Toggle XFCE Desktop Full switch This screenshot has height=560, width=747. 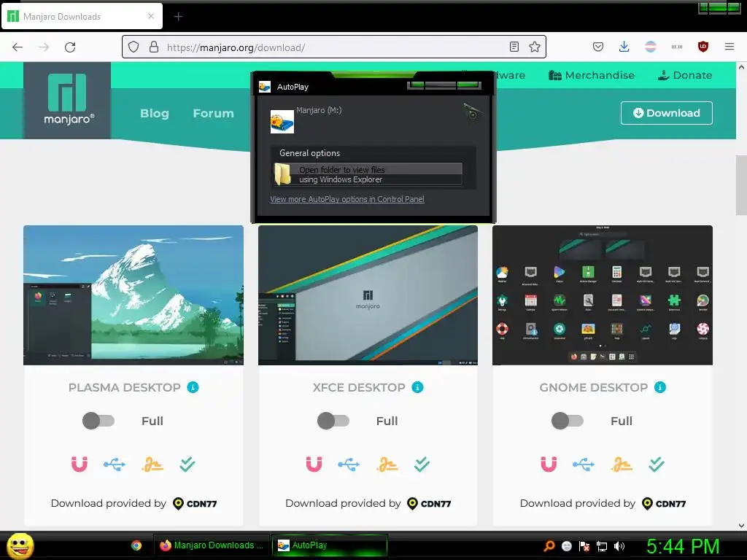click(x=333, y=421)
